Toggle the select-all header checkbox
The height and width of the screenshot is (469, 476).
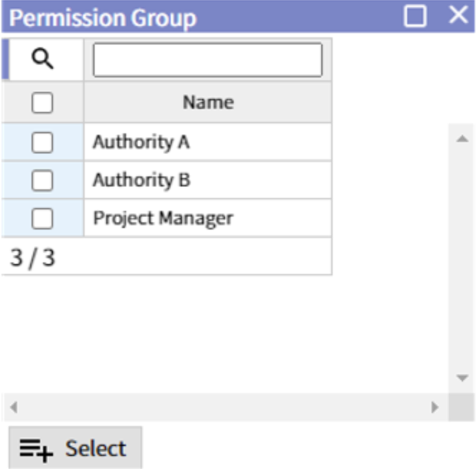pyautogui.click(x=42, y=103)
